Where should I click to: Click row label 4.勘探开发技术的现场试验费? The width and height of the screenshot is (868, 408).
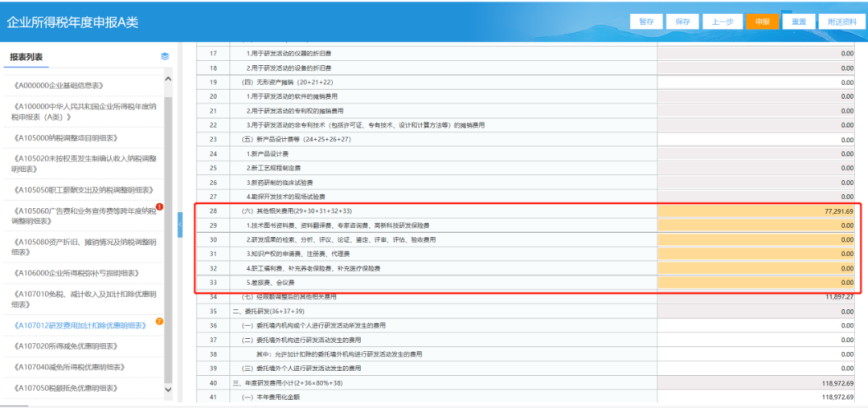click(285, 197)
